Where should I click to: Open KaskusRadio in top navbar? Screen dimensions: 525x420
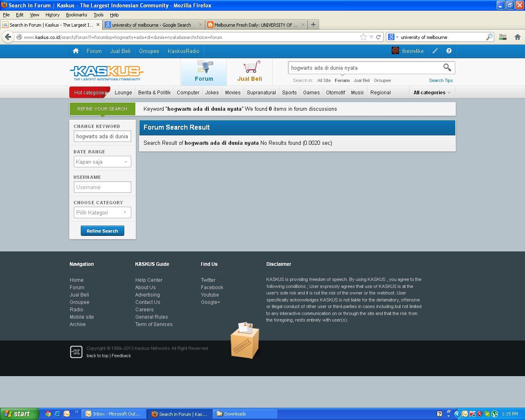tap(183, 51)
